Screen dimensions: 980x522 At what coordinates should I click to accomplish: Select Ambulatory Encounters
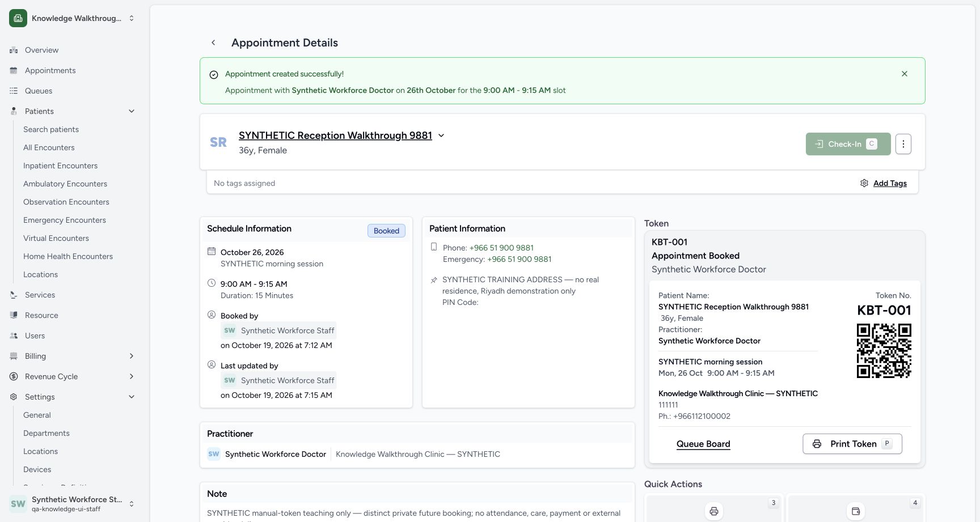tap(65, 184)
